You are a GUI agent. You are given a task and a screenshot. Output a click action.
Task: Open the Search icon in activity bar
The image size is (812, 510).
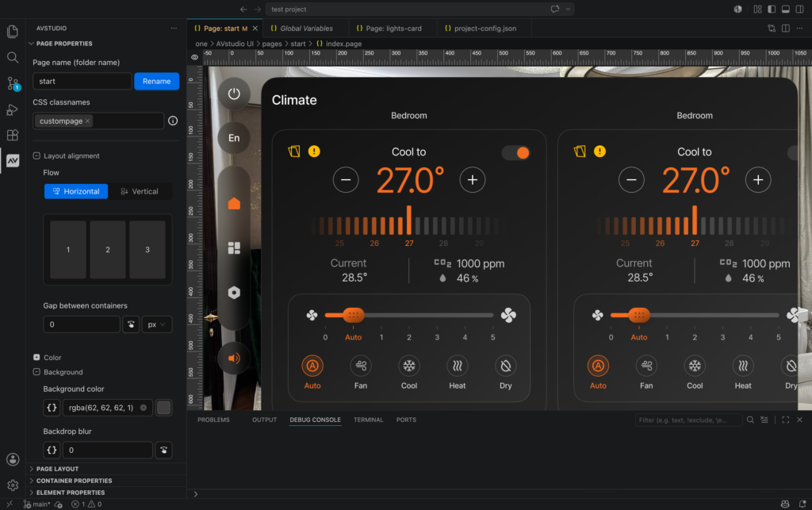(13, 57)
